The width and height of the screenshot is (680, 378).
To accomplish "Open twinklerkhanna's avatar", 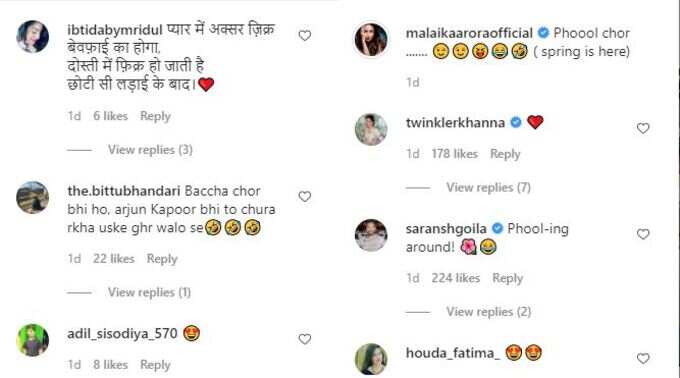I will 371,129.
